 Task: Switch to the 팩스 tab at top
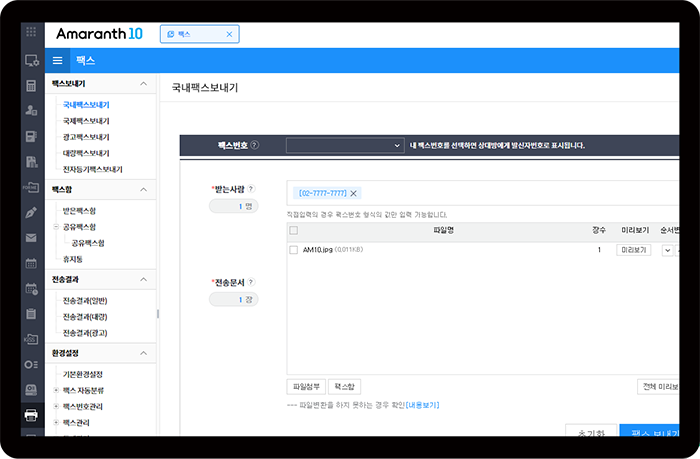point(200,34)
